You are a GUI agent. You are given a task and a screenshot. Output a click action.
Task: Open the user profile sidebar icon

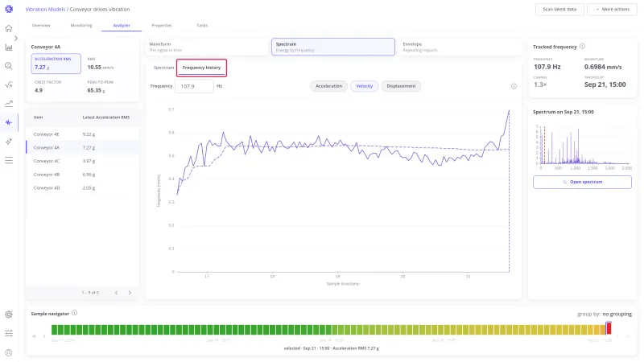pyautogui.click(x=9, y=352)
